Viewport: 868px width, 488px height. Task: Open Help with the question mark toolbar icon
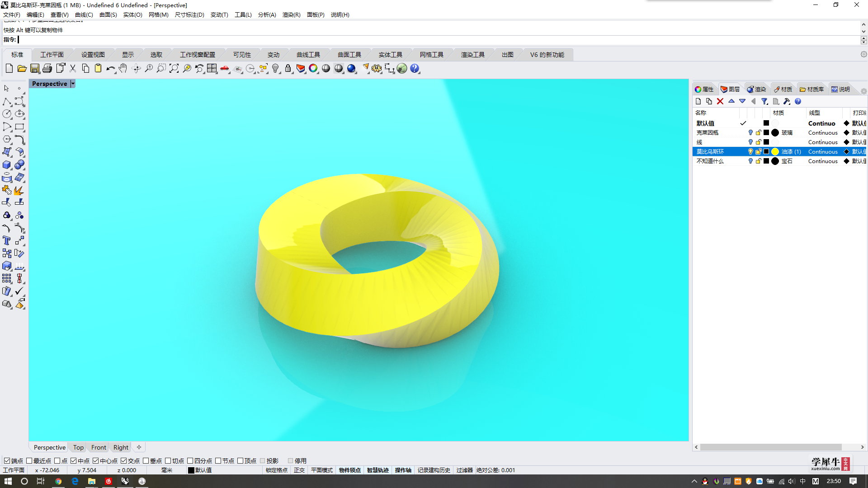[x=415, y=69]
